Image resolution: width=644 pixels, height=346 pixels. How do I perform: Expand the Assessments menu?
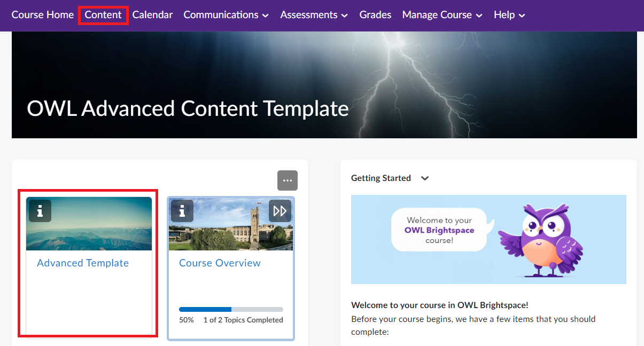313,15
